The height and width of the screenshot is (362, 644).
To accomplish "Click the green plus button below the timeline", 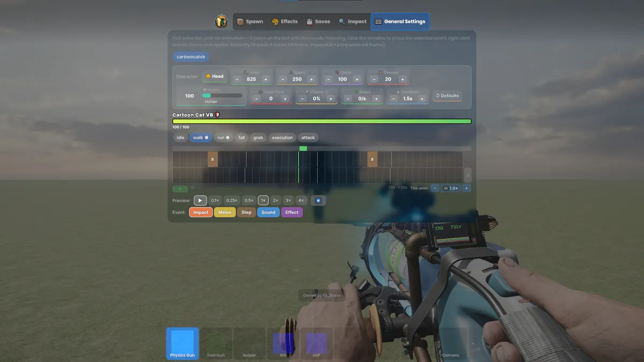I will pyautogui.click(x=180, y=189).
